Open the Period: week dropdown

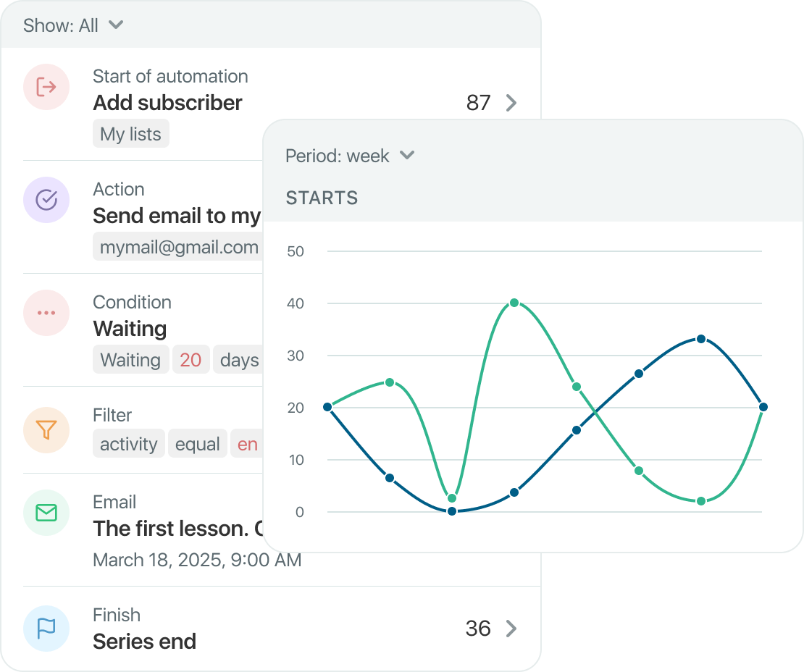[x=350, y=156]
